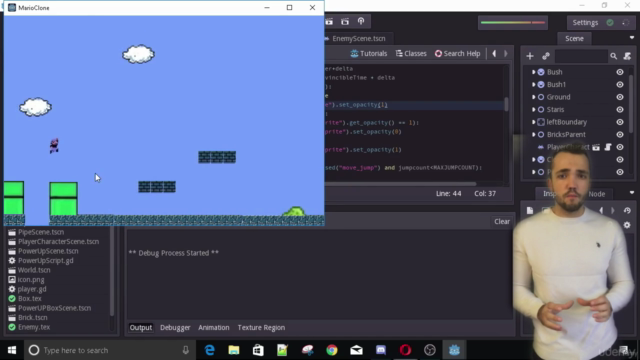Expand the Bush node in the scene tree
Screen dimensions: 640x360
pos(533,72)
